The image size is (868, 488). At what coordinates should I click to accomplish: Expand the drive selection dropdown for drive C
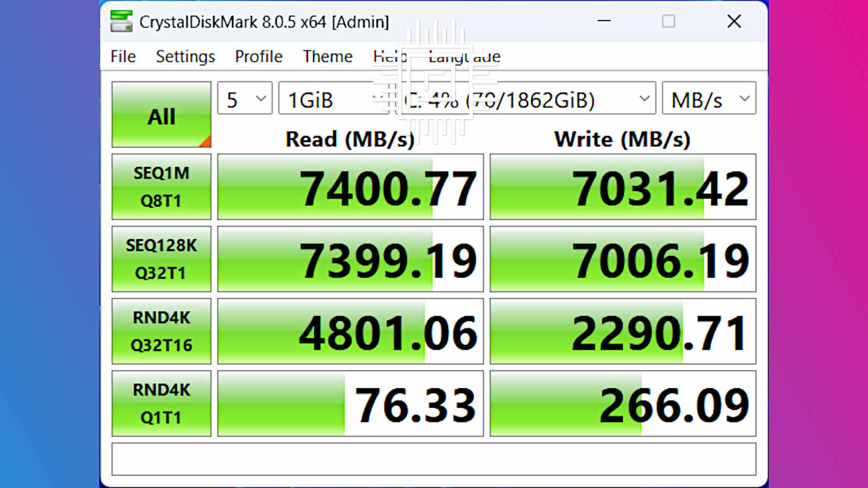521,98
